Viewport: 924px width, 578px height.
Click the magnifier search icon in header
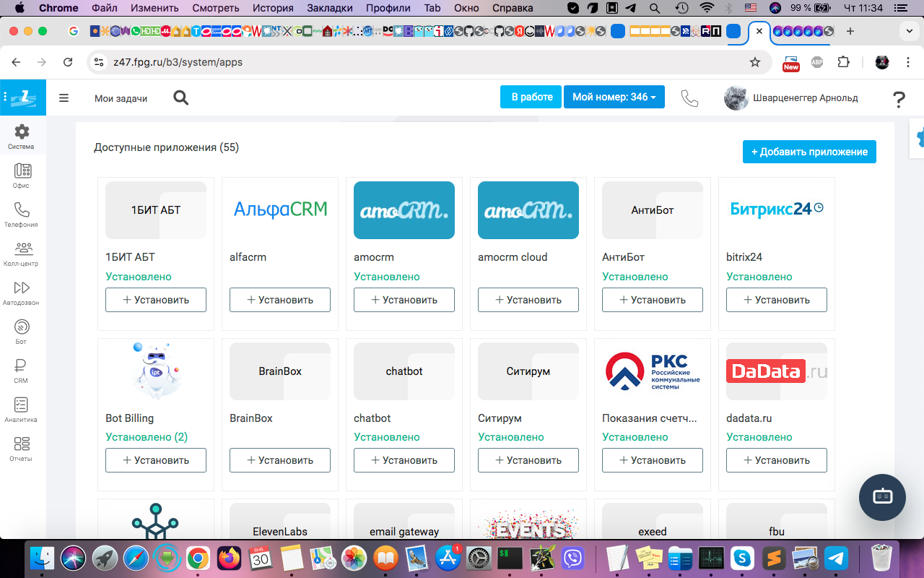tap(181, 98)
